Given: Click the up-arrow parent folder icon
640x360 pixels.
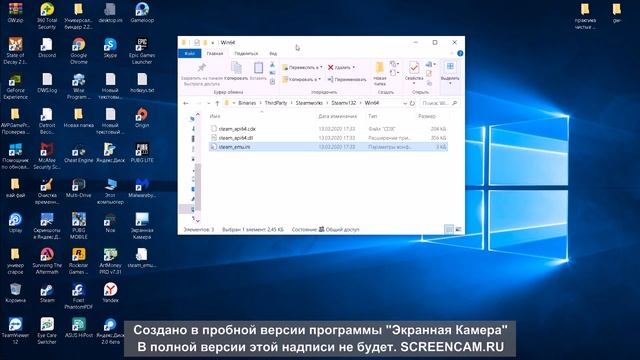Looking at the screenshot, I should [217, 103].
